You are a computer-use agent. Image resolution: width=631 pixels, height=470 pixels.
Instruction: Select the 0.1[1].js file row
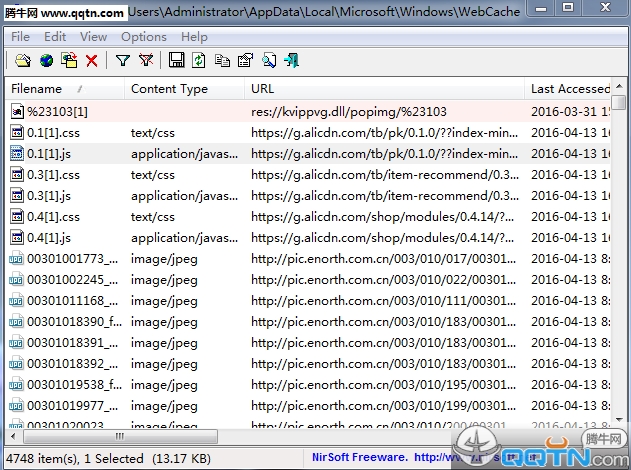308,154
